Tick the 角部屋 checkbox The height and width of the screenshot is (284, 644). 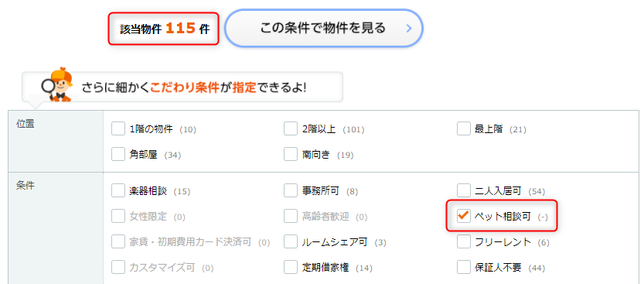click(x=118, y=155)
